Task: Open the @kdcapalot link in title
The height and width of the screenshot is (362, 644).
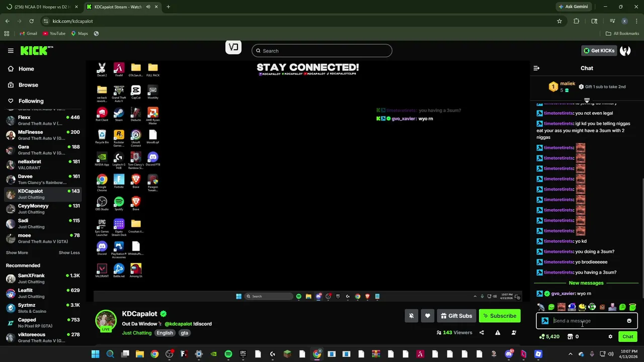Action: tap(178, 324)
